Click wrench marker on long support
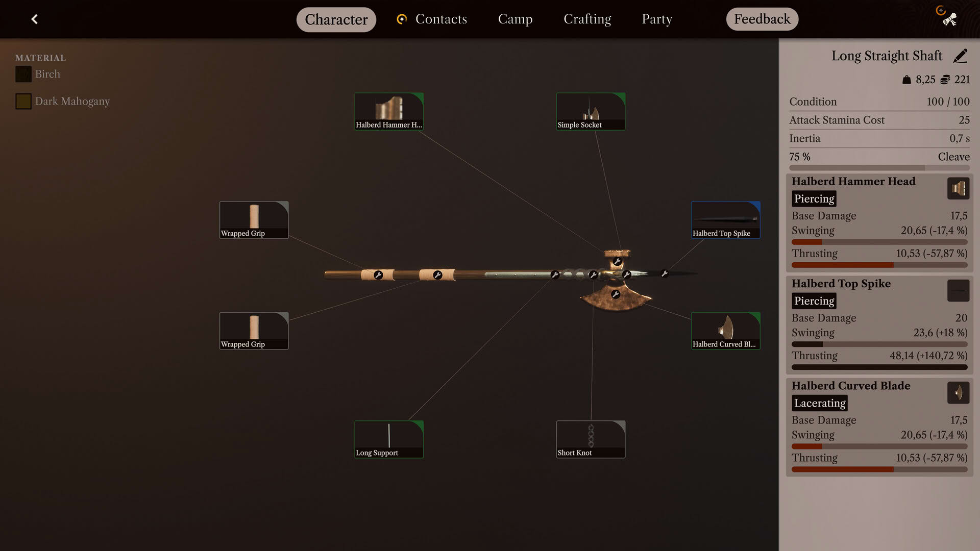980x551 pixels. tap(555, 274)
